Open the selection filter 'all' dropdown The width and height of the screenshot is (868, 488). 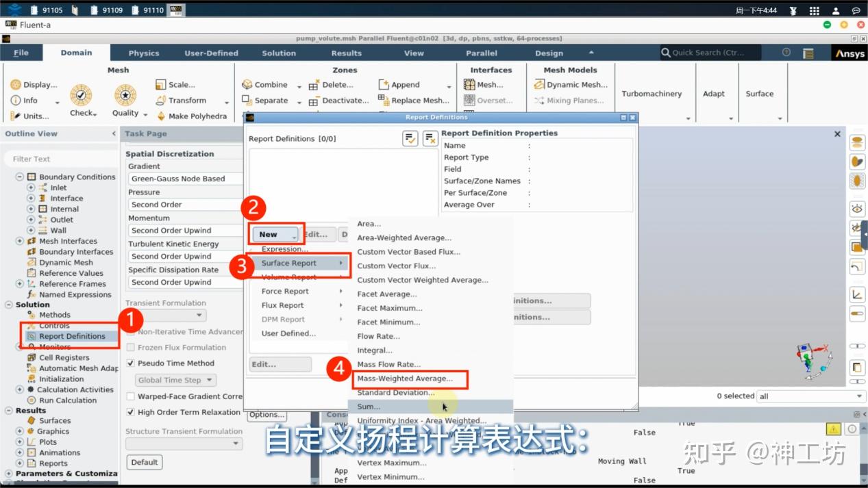[x=810, y=396]
